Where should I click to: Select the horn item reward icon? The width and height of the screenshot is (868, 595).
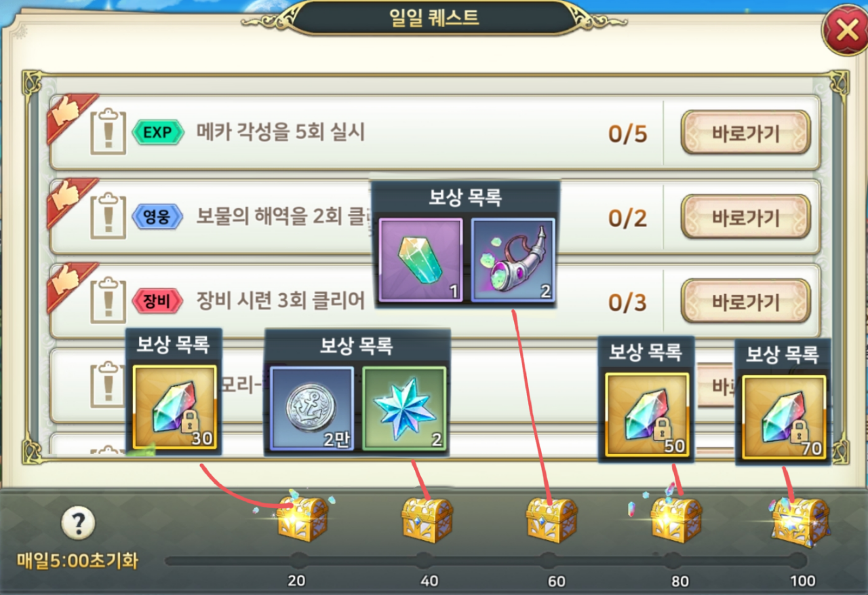pos(513,260)
